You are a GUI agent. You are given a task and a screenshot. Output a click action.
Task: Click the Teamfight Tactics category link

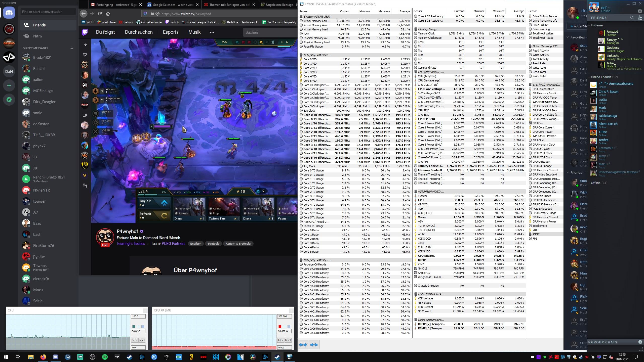[131, 244]
